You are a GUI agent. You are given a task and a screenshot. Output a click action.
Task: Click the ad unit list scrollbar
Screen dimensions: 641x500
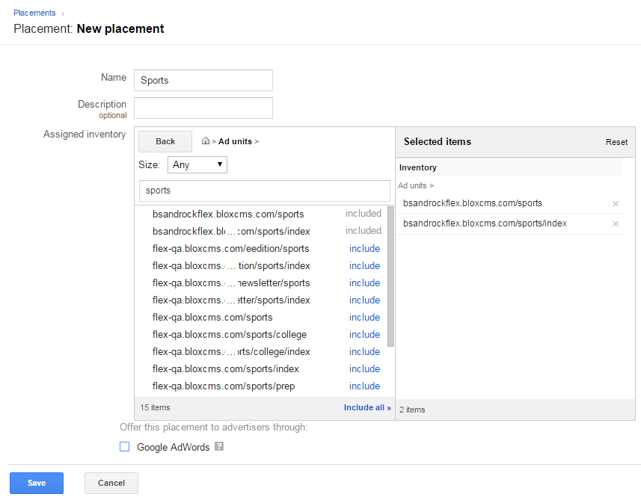click(x=390, y=277)
